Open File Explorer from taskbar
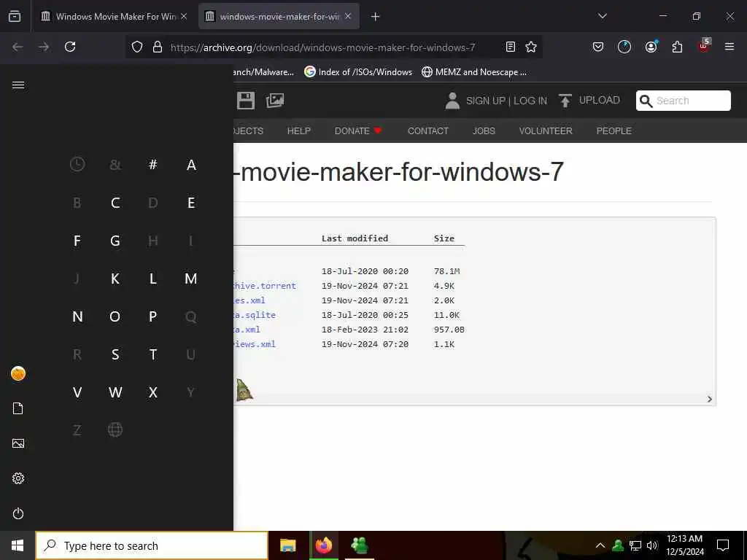747x560 pixels. pos(287,545)
